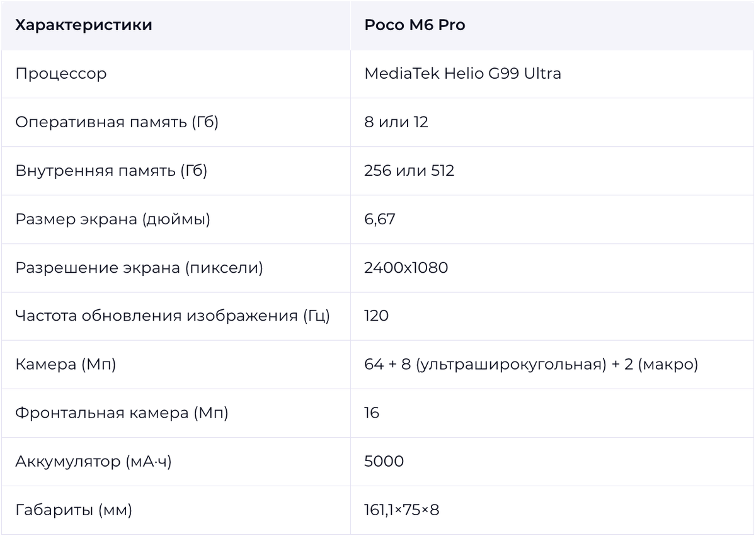Click the 256 или 512 value
756x536 pixels.
409,171
